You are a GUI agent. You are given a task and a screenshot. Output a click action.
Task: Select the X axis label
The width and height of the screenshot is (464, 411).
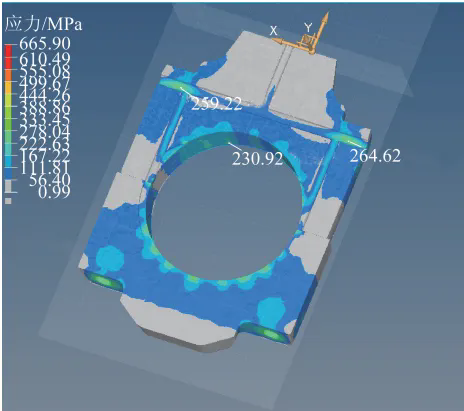tap(273, 31)
